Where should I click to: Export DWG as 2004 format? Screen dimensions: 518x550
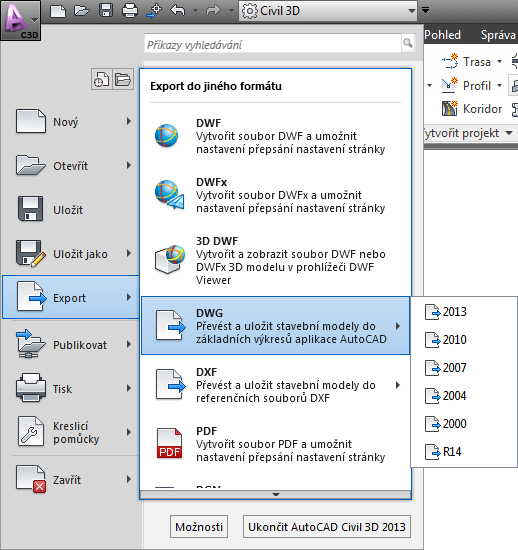464,396
